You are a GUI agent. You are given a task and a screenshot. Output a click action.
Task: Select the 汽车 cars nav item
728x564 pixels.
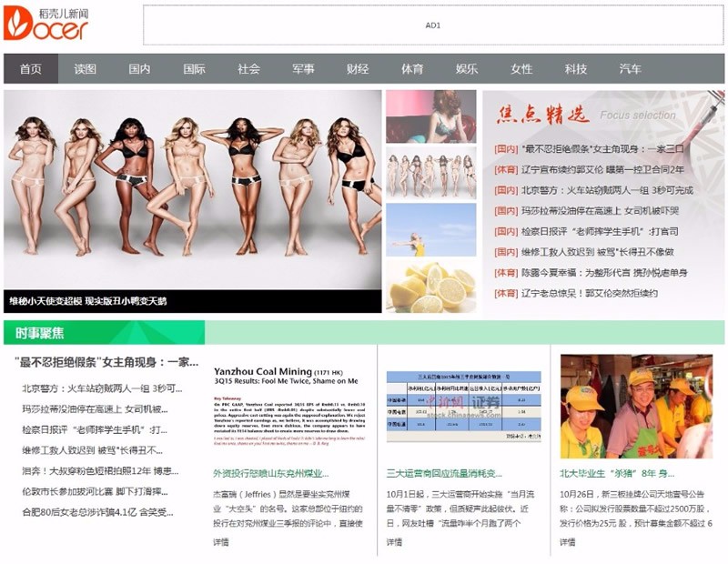632,67
